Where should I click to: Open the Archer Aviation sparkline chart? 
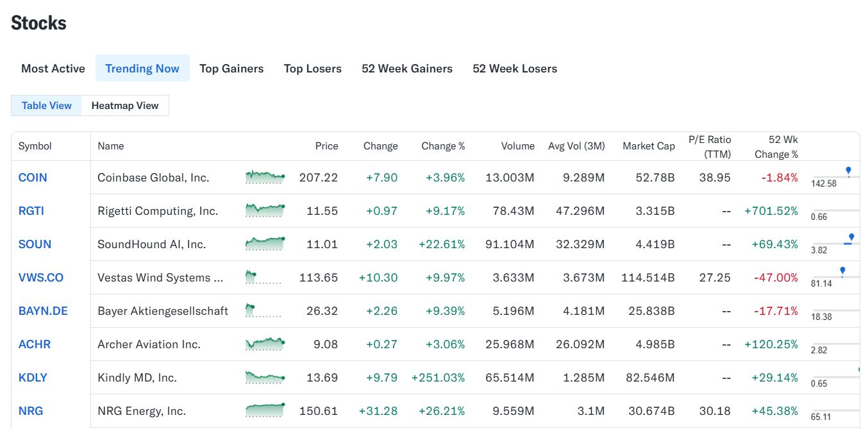click(265, 344)
